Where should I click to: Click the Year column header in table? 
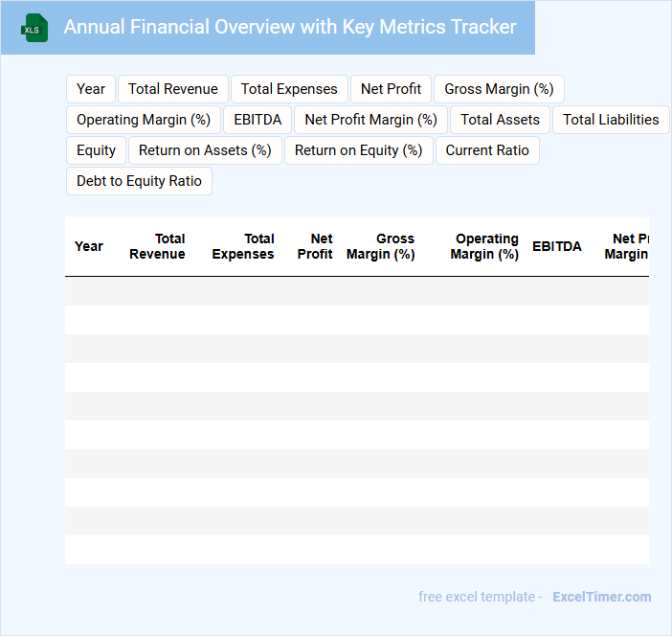point(89,246)
